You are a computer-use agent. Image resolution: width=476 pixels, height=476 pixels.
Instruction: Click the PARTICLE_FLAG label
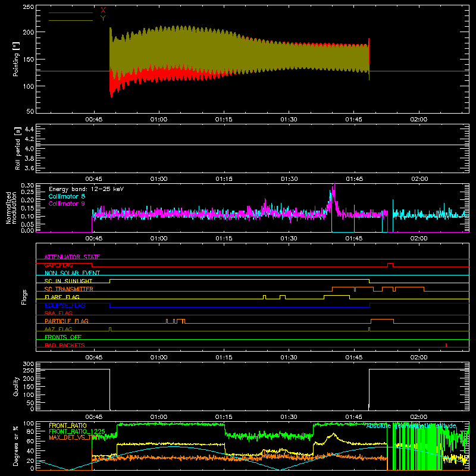(67, 321)
